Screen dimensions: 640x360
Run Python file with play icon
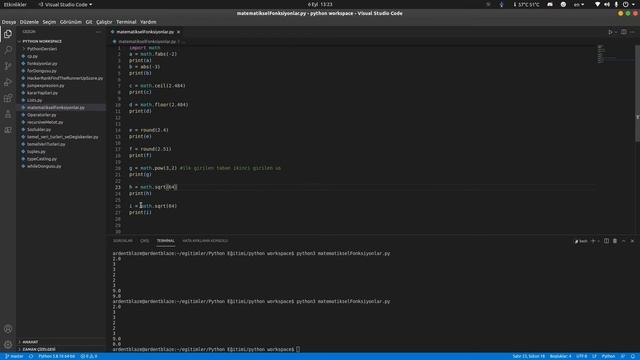610,32
